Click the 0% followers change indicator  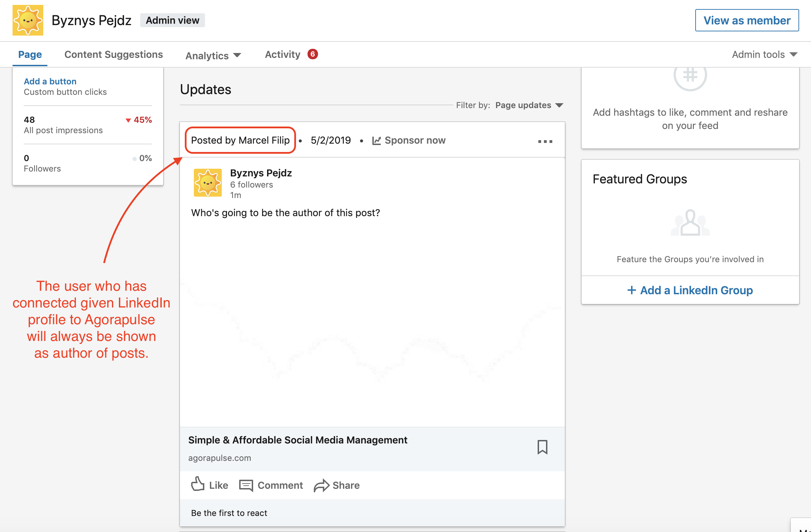point(142,158)
